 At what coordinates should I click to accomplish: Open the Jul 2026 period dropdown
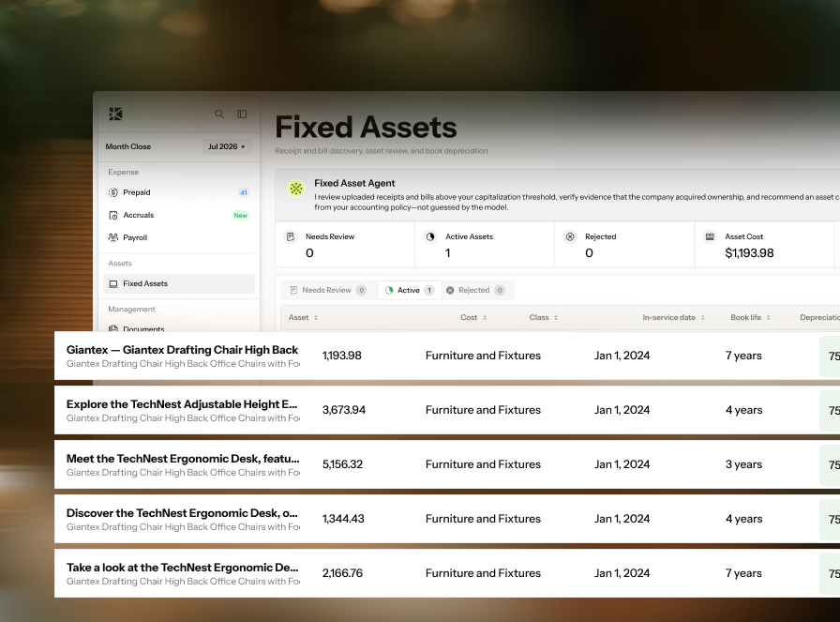coord(227,146)
